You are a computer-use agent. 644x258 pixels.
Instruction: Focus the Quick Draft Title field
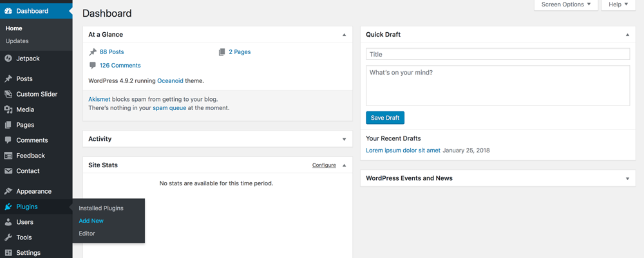[498, 54]
